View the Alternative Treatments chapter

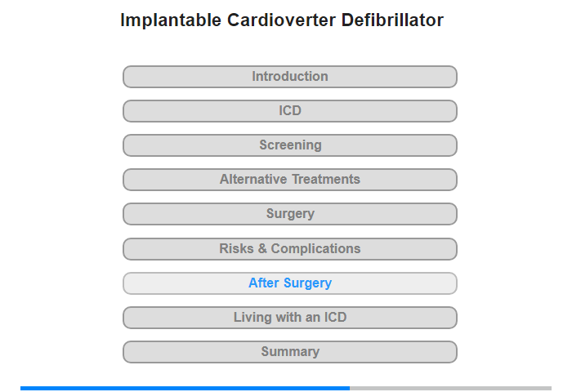tap(289, 180)
